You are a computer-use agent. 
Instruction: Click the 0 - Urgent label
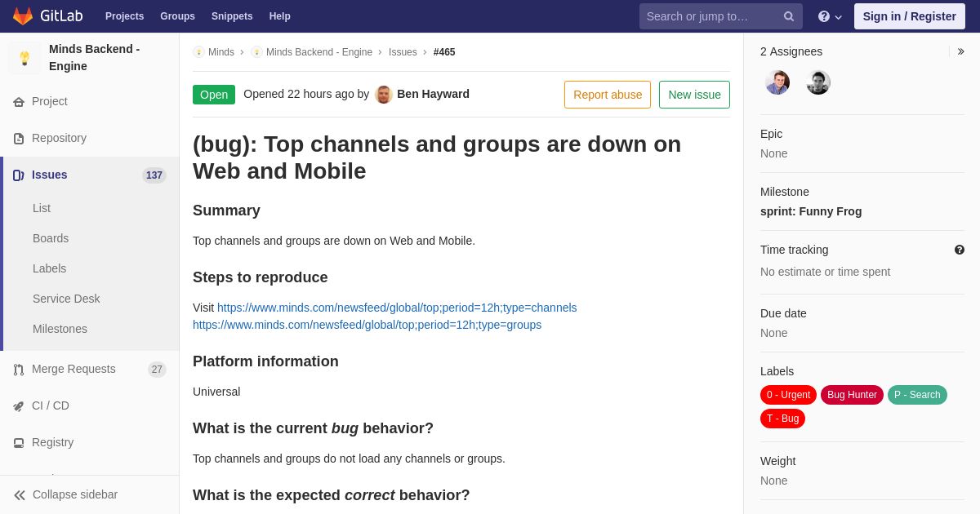click(x=788, y=396)
